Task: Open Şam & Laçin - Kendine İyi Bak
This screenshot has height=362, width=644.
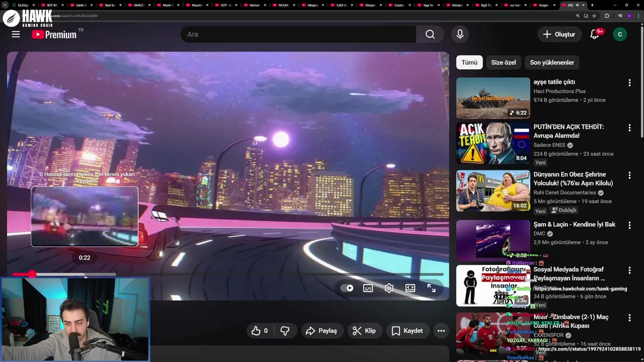Action: point(575,224)
